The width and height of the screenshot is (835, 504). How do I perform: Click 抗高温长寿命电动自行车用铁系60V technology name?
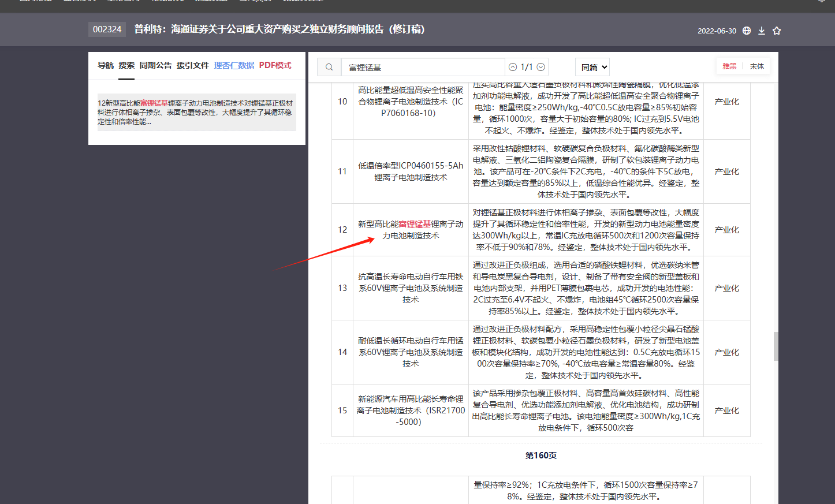(411, 288)
